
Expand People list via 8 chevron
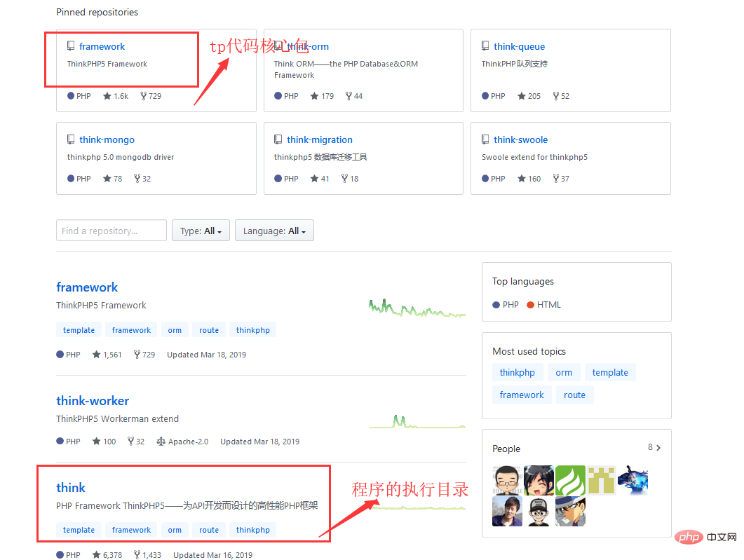pyautogui.click(x=654, y=447)
